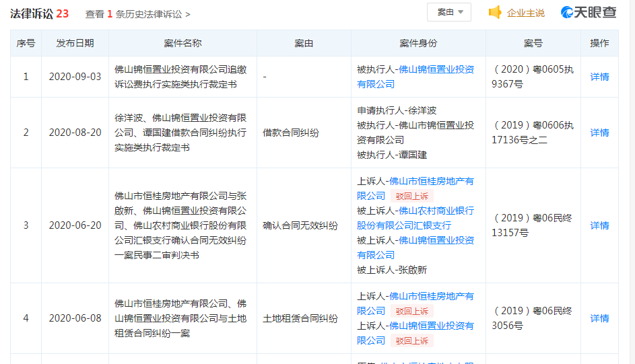Click the 天眼查 logo
Viewport: 635px width, 364px height.
589,12
